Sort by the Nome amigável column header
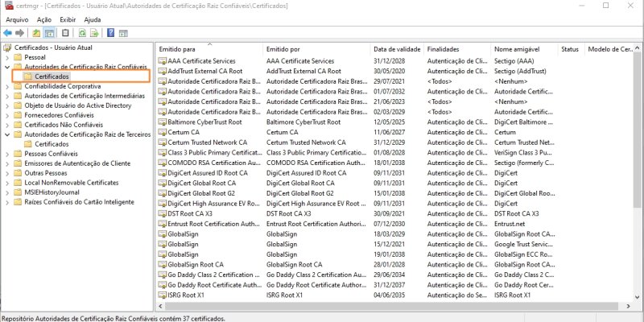 tap(524, 49)
